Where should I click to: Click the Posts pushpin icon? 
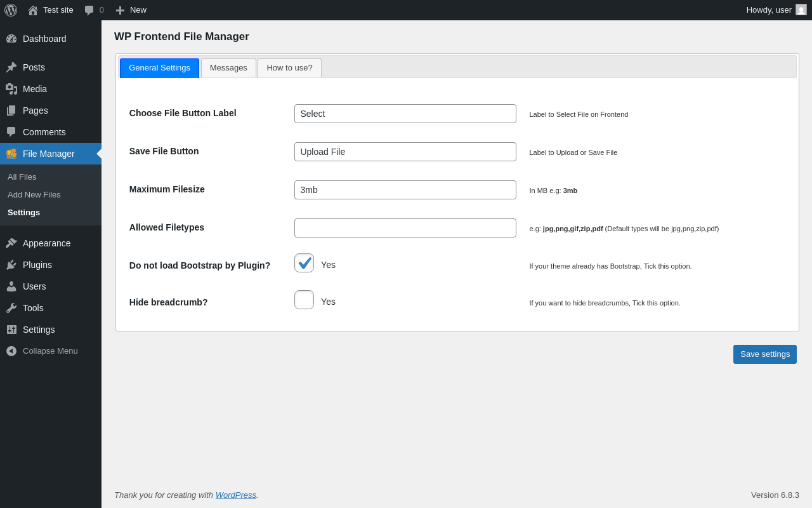11,67
